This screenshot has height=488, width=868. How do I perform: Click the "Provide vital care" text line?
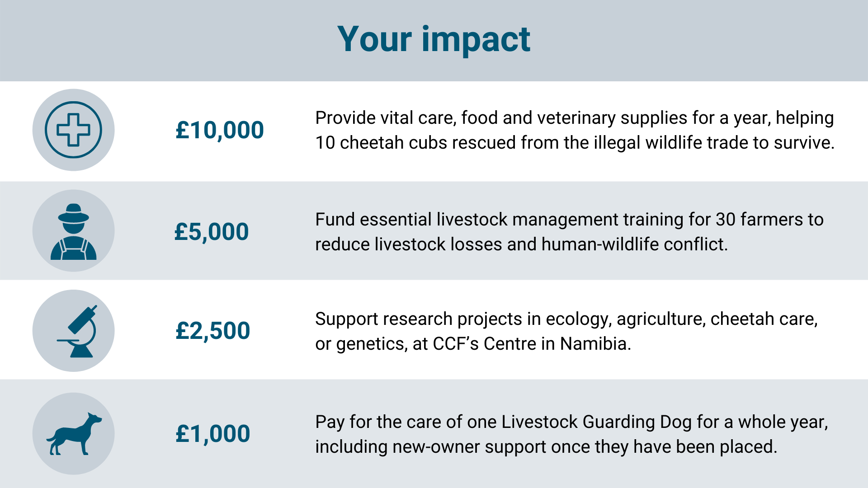coord(574,118)
